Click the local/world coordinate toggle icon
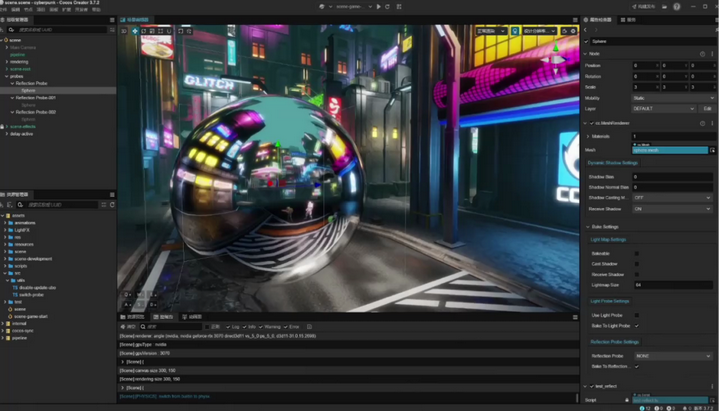 coord(189,31)
